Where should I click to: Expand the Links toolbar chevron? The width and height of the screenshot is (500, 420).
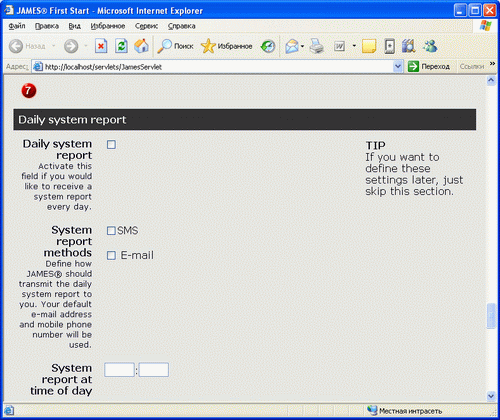coord(492,64)
